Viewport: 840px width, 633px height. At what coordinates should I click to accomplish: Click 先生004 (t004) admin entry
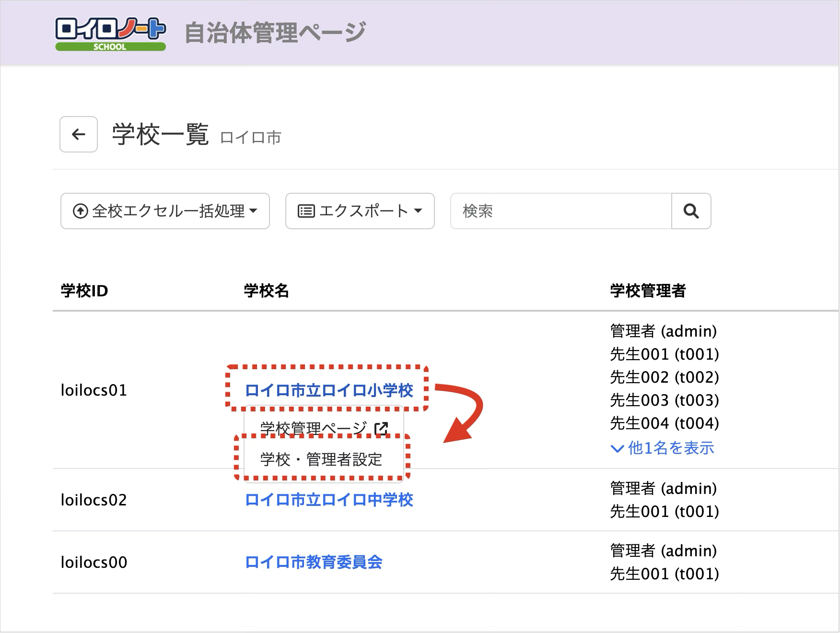(x=665, y=423)
